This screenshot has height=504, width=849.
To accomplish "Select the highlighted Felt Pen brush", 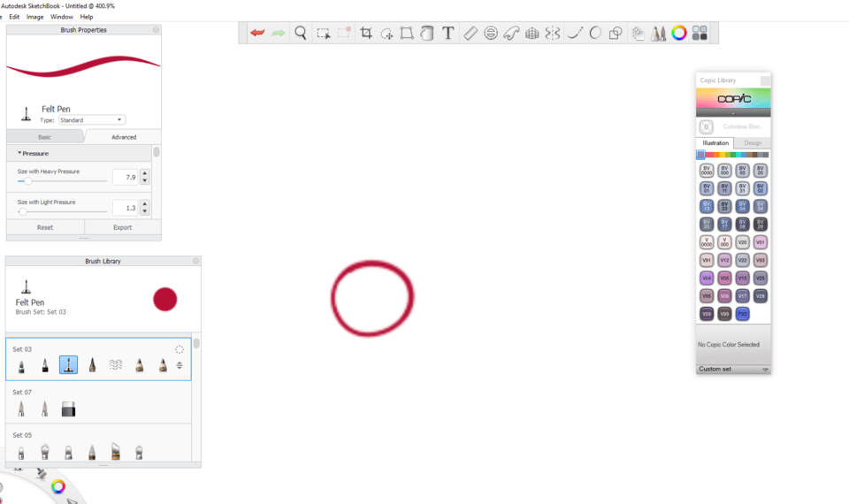I will pyautogui.click(x=68, y=365).
